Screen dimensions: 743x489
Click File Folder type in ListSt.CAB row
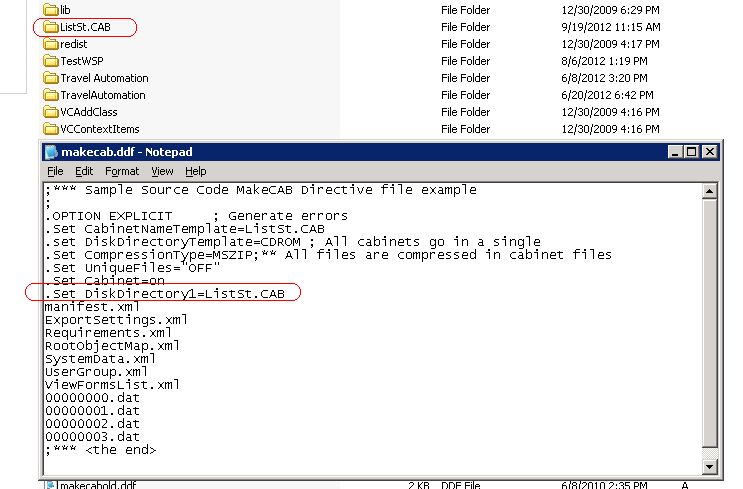click(x=465, y=27)
